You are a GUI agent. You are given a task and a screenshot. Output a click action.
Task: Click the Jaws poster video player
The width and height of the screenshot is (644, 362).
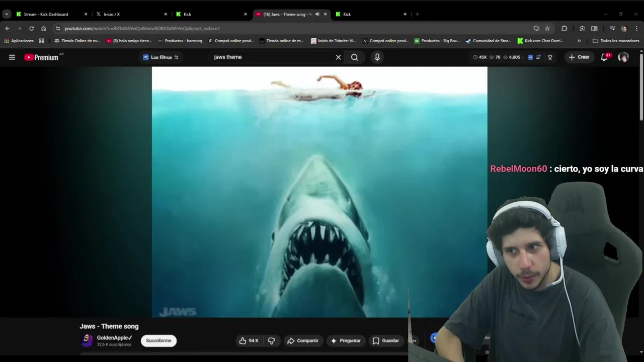click(x=319, y=192)
